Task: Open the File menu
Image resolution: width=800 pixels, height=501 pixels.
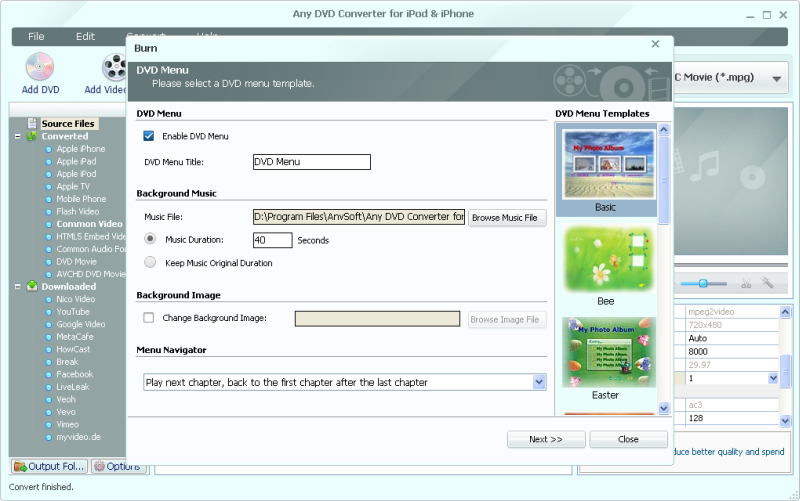Action: 36,36
